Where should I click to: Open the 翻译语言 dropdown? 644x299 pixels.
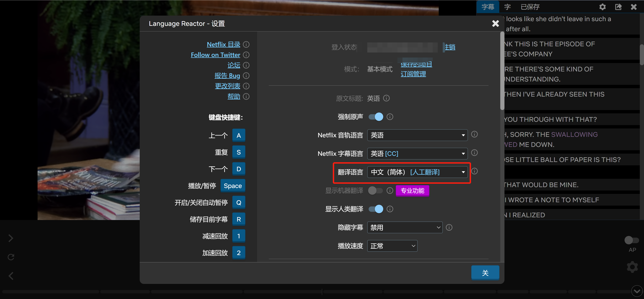(x=417, y=172)
